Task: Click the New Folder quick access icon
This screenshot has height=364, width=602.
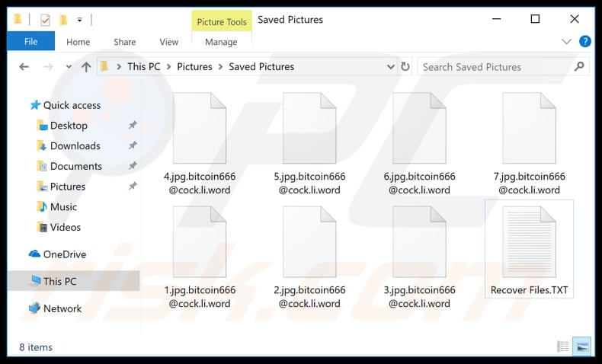Action: [x=64, y=19]
